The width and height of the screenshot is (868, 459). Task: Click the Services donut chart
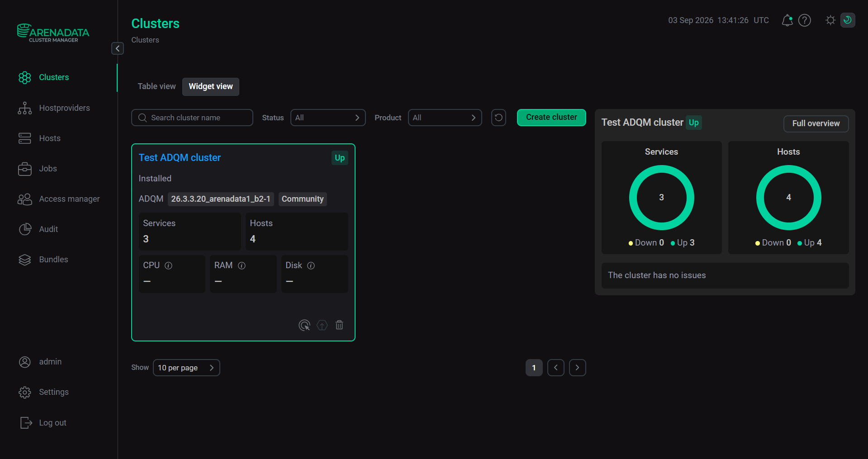point(661,198)
